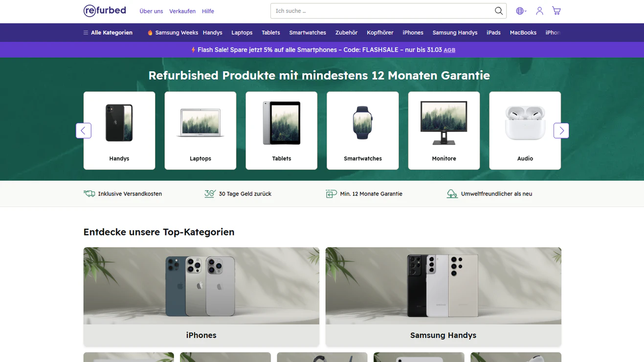Open the Über uns link

click(151, 11)
